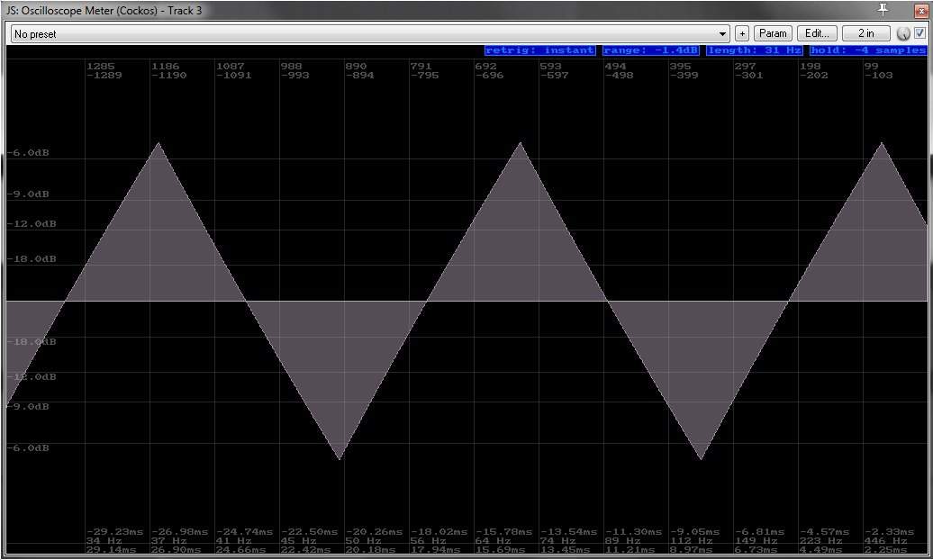Click the '-11.30ms 89 Hz' time label
The image size is (933, 560).
point(634,537)
